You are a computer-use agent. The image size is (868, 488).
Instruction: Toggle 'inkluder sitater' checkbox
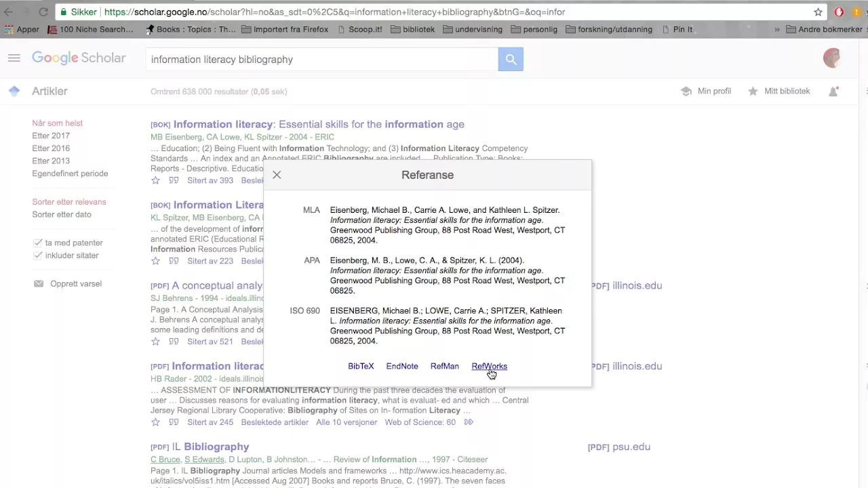tap(38, 256)
